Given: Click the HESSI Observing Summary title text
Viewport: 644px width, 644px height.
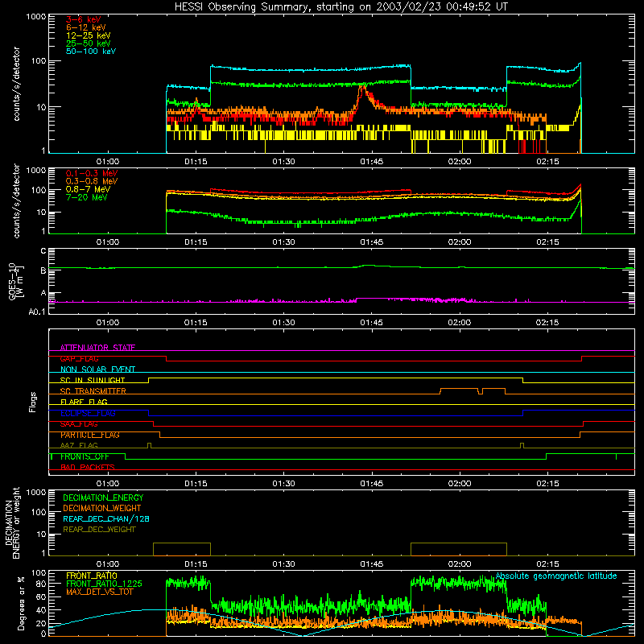Looking at the screenshot, I should [341, 7].
